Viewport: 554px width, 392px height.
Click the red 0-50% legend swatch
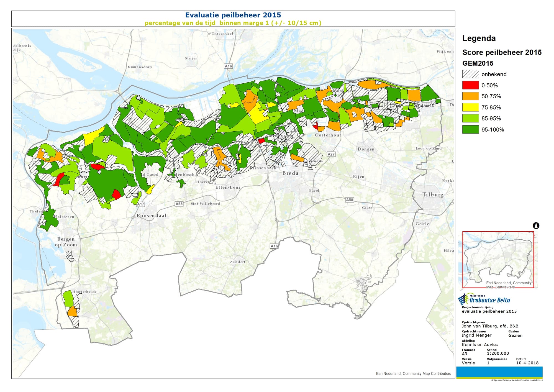(470, 85)
